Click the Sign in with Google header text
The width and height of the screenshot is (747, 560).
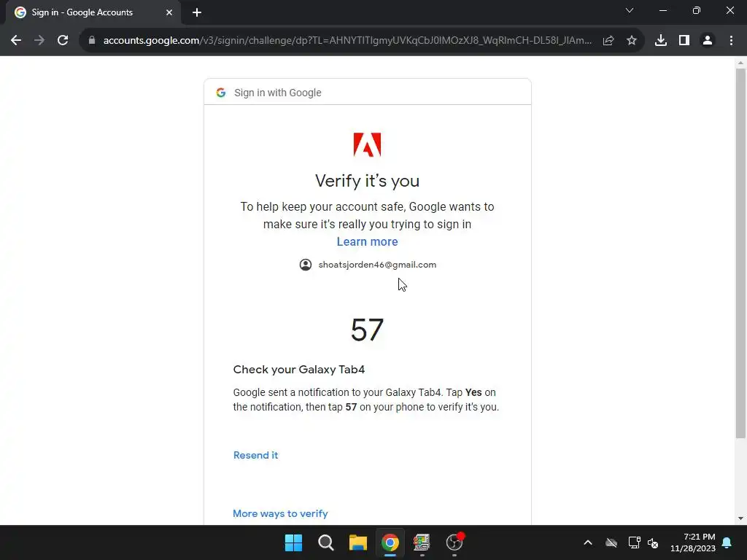[278, 93]
